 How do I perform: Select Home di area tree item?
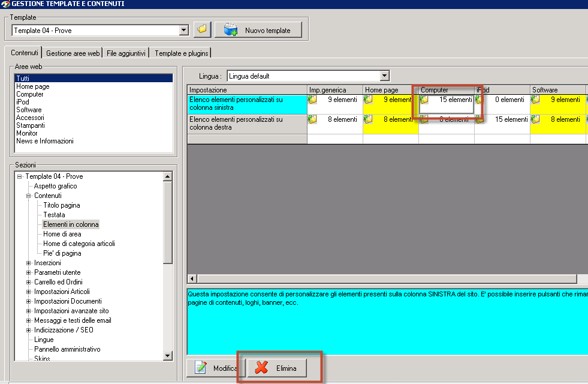coord(62,234)
